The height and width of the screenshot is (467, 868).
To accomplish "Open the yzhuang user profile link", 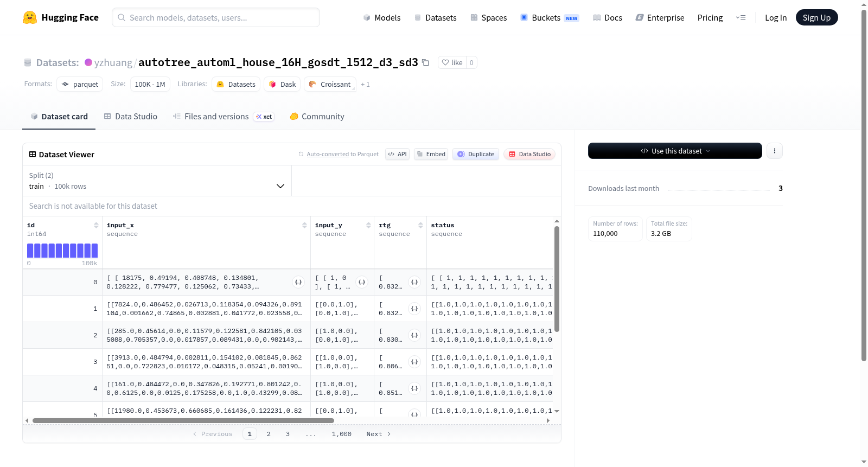I will tap(113, 62).
